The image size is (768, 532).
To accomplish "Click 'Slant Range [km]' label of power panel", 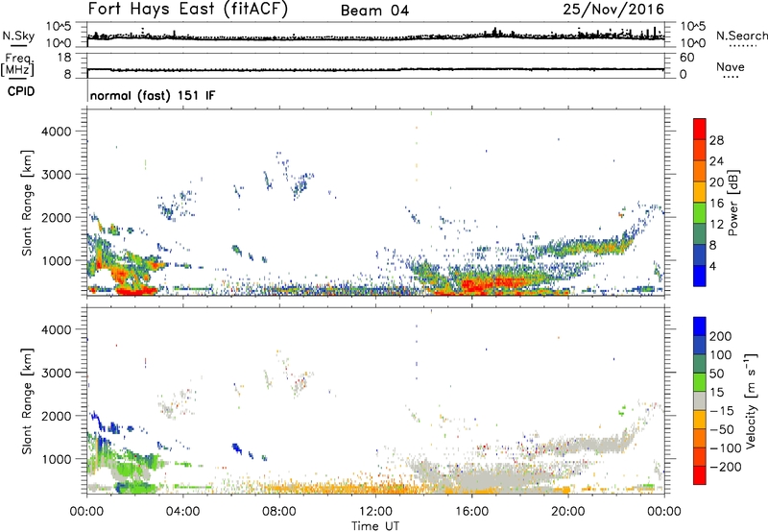I will tap(27, 203).
